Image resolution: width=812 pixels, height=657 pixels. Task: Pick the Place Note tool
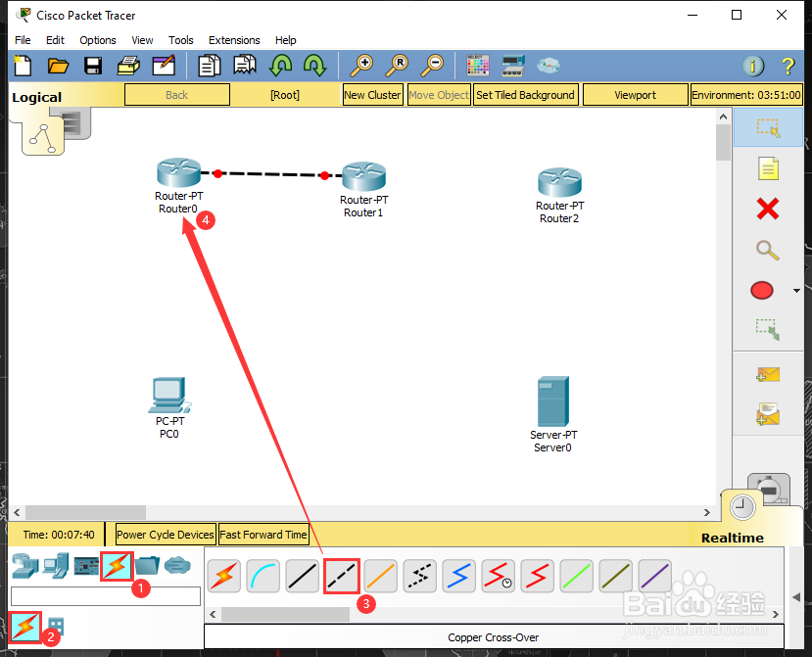point(768,168)
